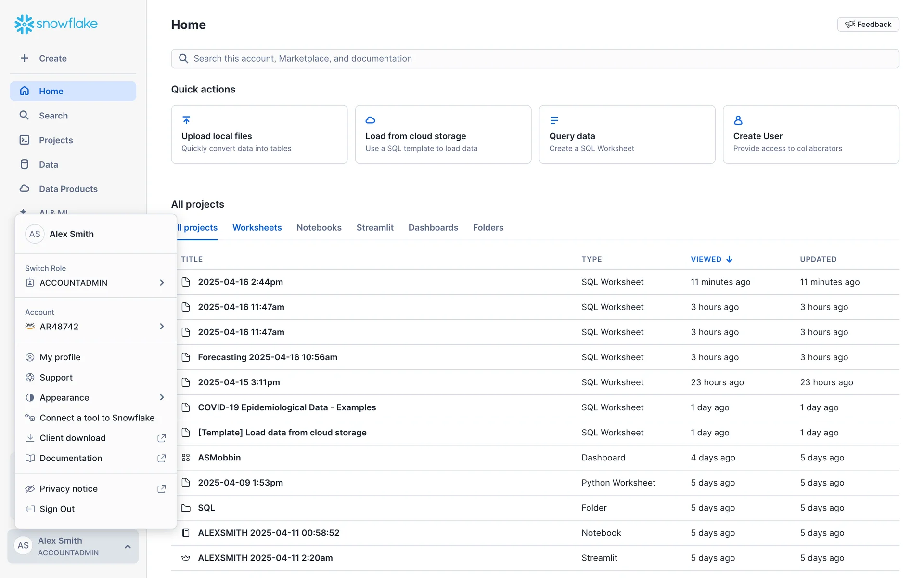
Task: Focus the account and Marketplace search field
Action: [534, 59]
